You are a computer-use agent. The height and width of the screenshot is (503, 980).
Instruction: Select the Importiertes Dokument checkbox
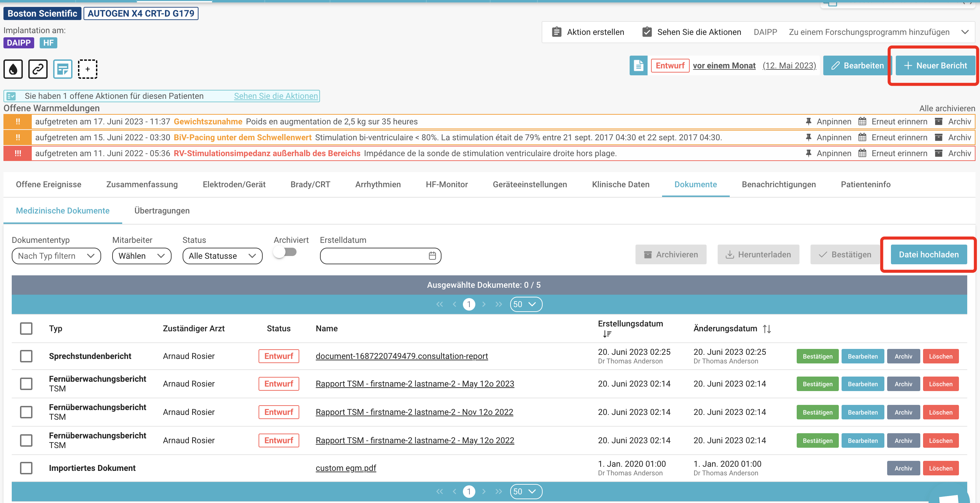[26, 468]
